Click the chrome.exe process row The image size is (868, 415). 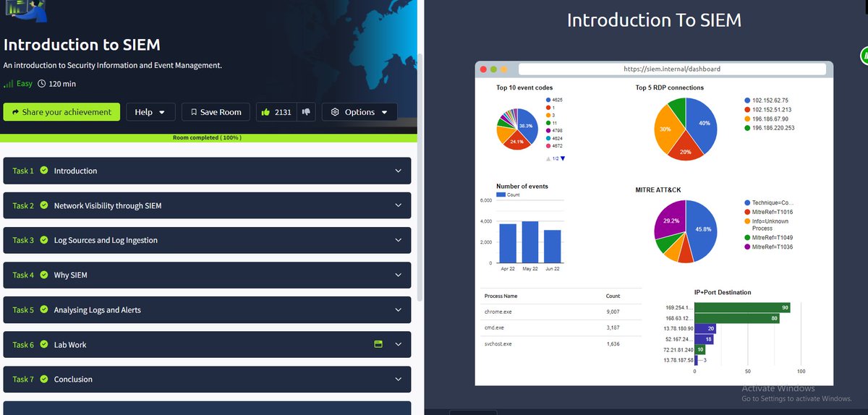[x=561, y=312]
